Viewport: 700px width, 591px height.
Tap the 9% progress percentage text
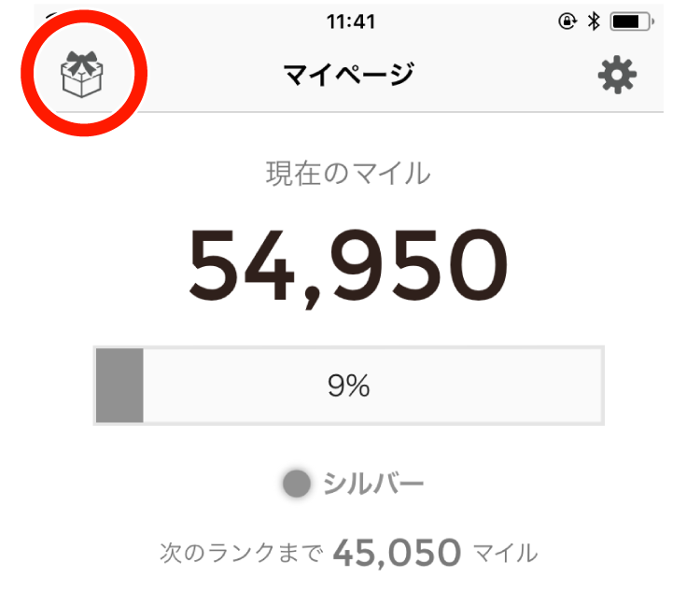point(349,387)
